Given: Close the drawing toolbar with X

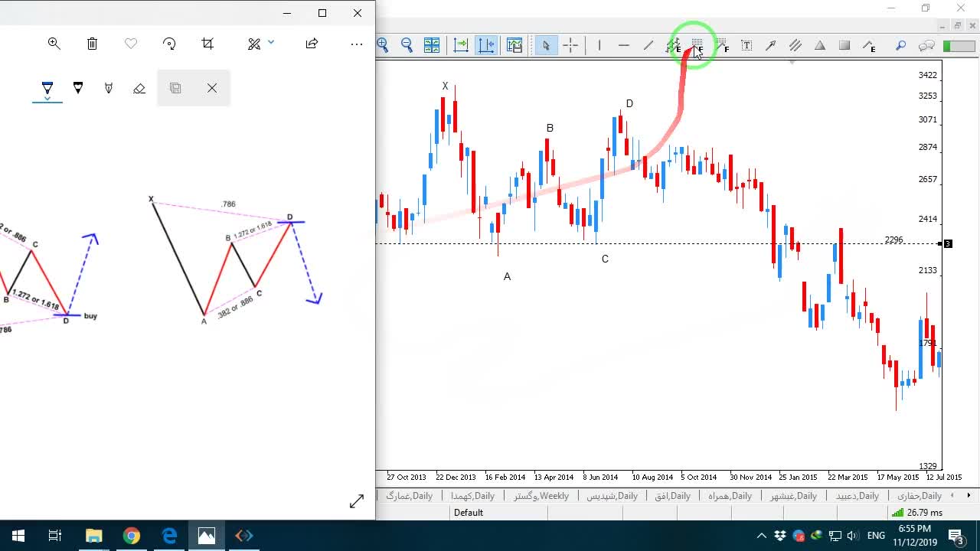Looking at the screenshot, I should 212,88.
